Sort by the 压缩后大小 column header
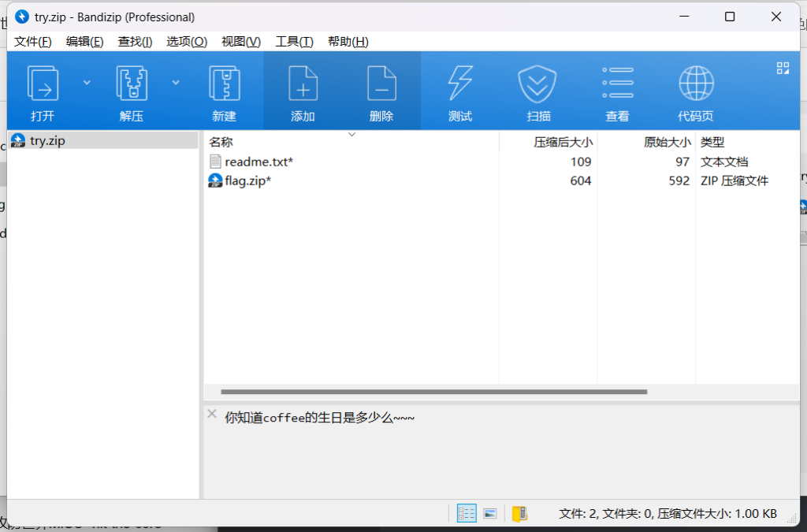The height and width of the screenshot is (532, 807). (563, 142)
